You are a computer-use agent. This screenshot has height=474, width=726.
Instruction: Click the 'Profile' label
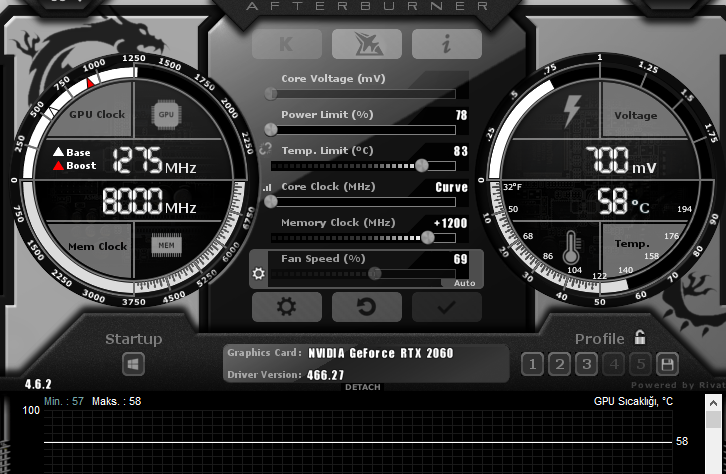pos(600,339)
